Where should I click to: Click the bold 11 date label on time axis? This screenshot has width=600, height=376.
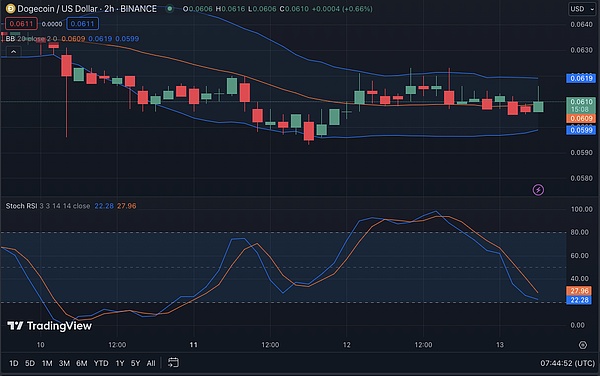pos(194,345)
